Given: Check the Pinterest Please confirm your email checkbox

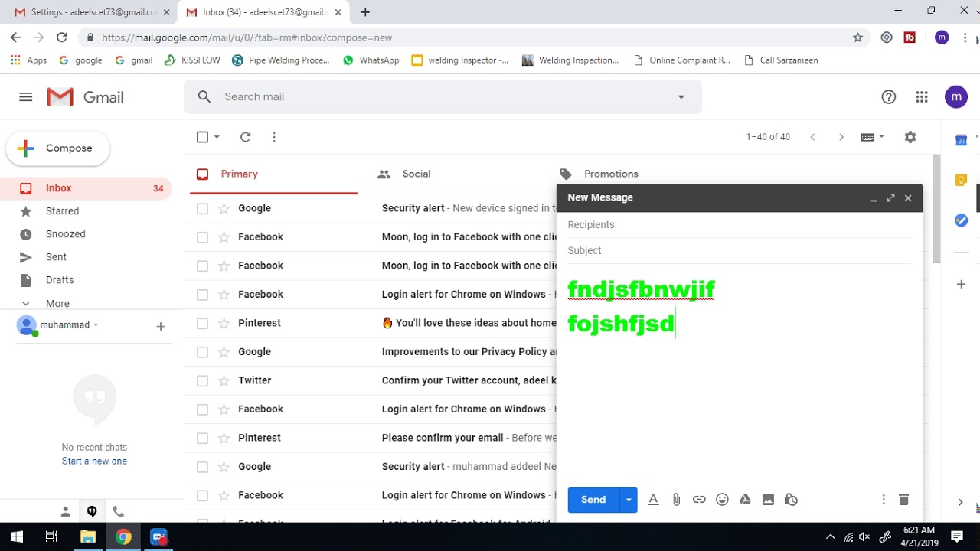Looking at the screenshot, I should (x=202, y=438).
